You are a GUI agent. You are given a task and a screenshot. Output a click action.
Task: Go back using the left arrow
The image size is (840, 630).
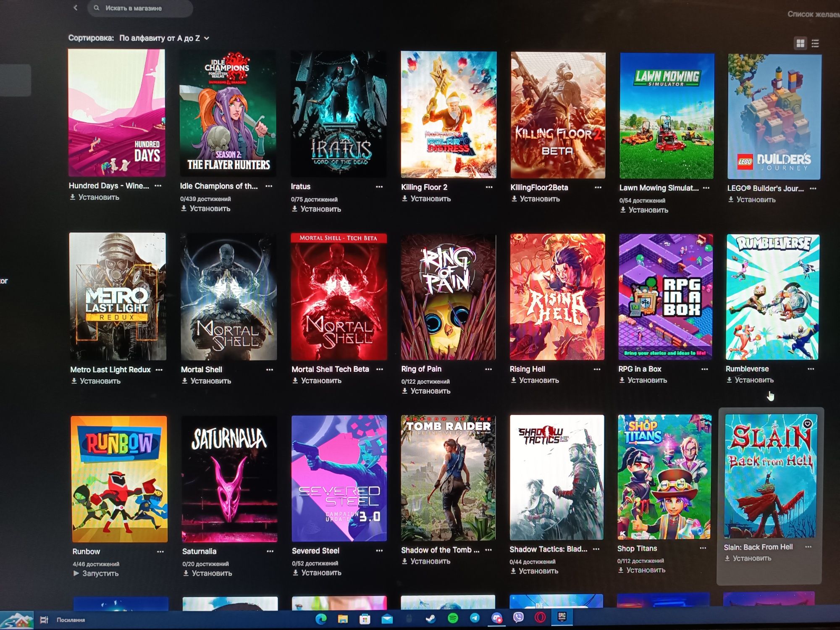[x=76, y=8]
